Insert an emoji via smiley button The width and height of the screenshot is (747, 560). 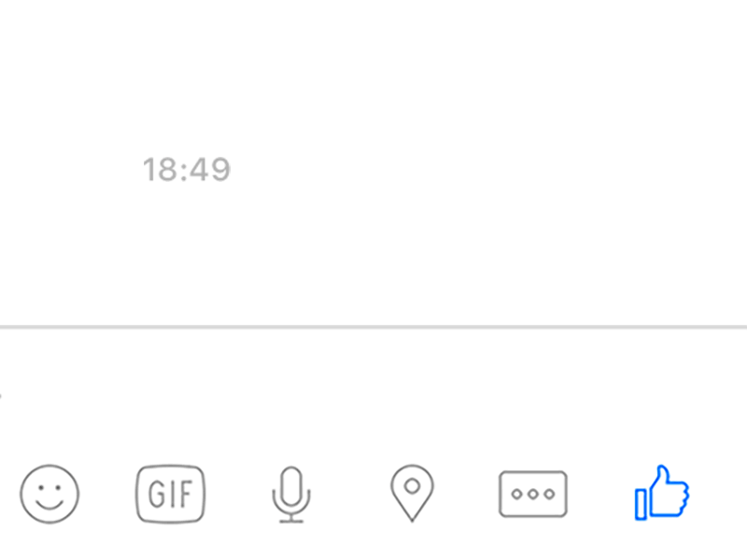click(x=49, y=494)
